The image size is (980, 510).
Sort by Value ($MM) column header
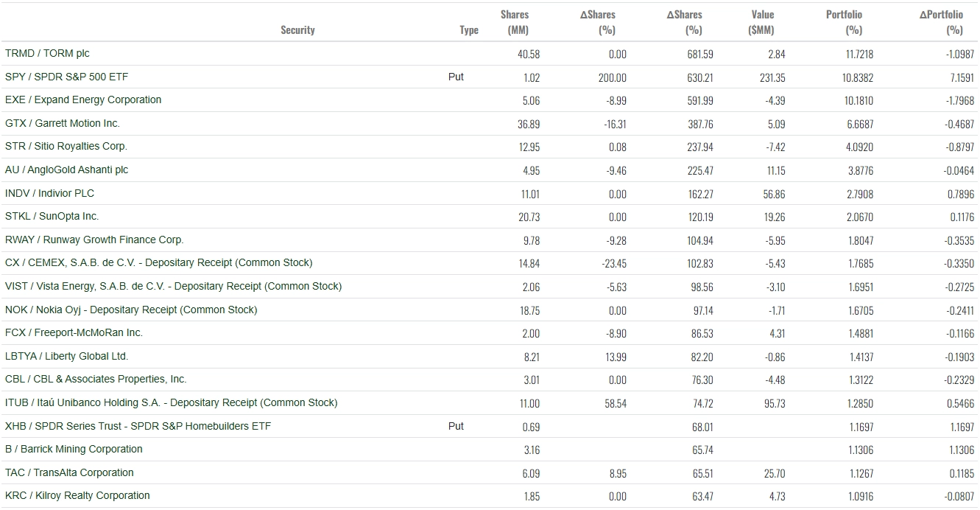(762, 22)
